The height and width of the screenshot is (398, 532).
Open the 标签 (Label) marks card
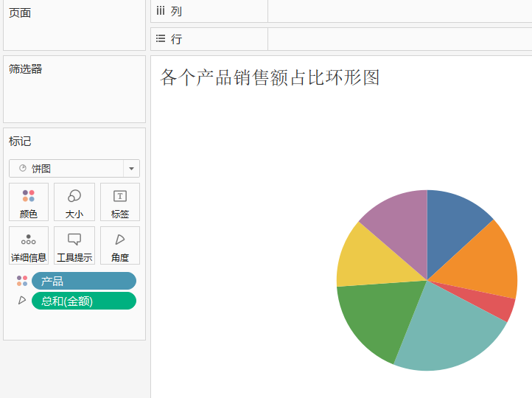click(119, 202)
